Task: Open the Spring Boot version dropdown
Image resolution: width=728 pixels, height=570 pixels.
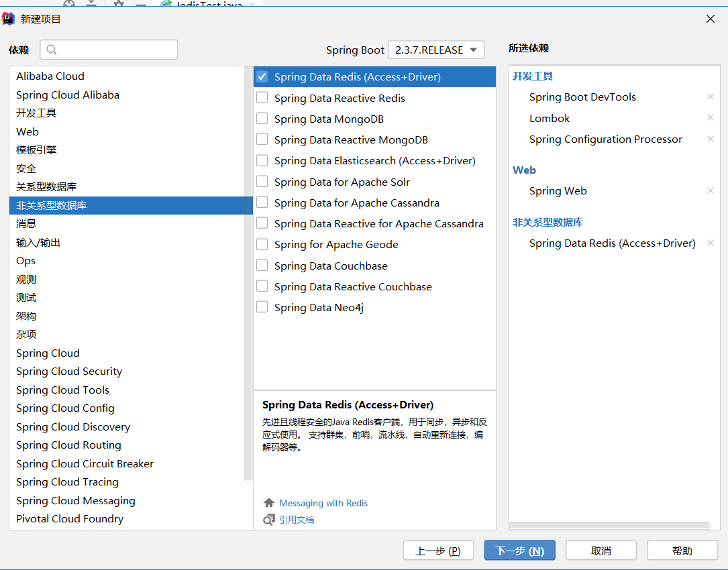Action: 436,50
